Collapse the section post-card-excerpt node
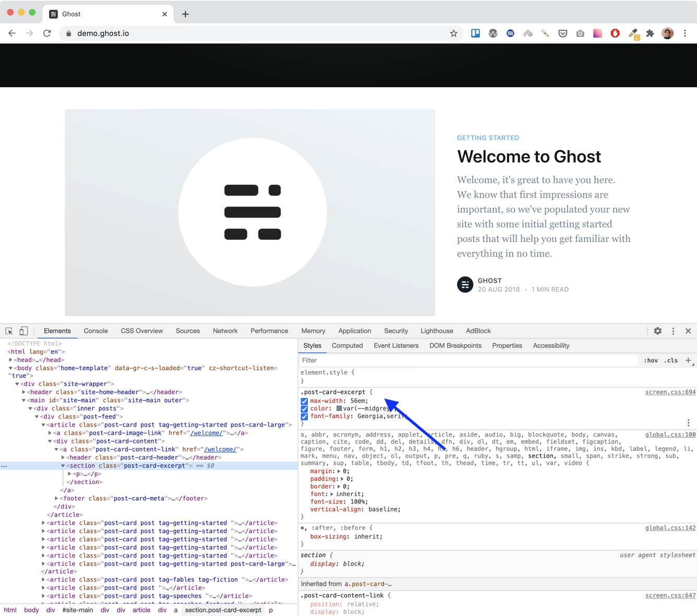The image size is (697, 616). click(x=63, y=466)
